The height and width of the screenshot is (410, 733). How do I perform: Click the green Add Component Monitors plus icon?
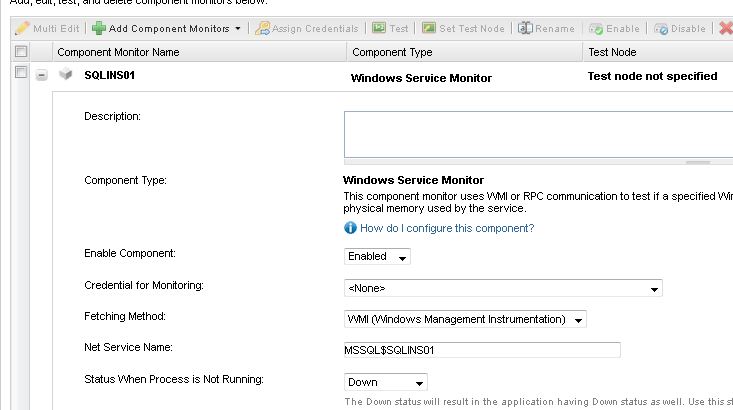tap(99, 29)
